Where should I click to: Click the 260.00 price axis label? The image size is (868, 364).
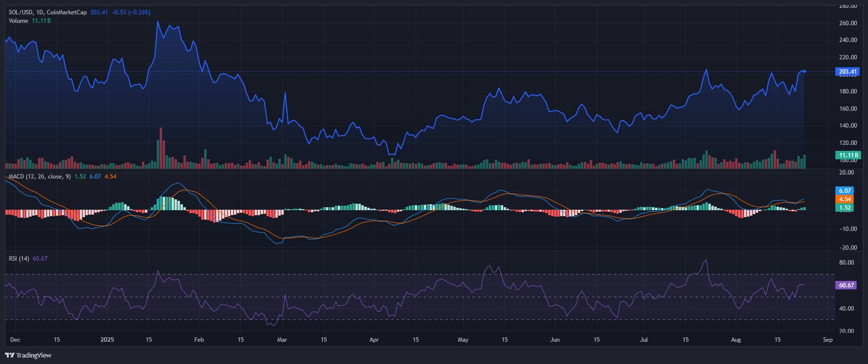pyautogui.click(x=848, y=23)
